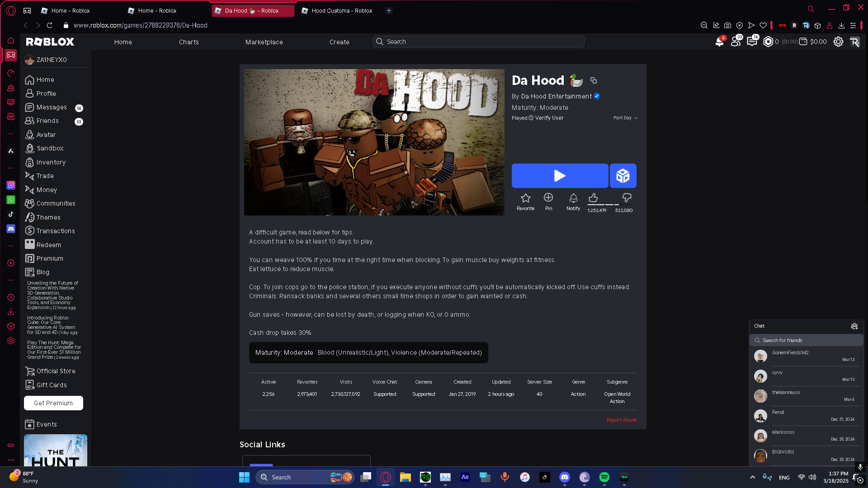
Task: Open the Roblox settings gear icon
Action: (x=838, y=42)
